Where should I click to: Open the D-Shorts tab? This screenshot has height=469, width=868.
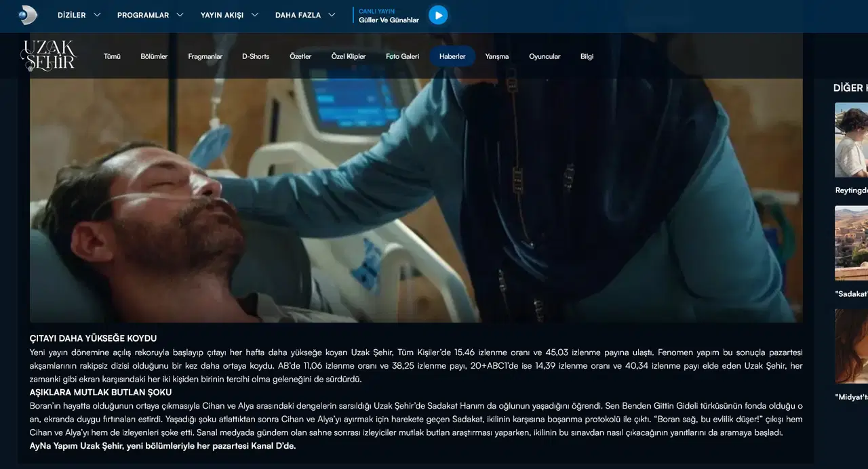pyautogui.click(x=256, y=56)
